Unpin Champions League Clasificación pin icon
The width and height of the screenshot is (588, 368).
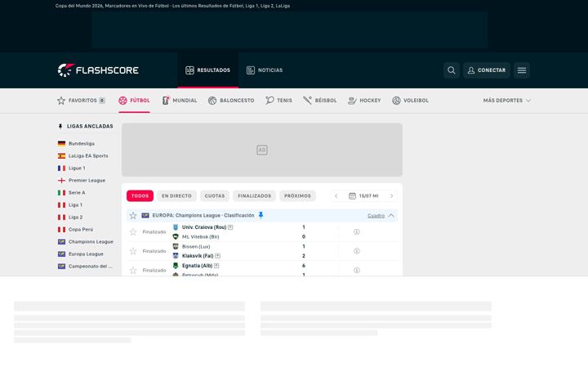click(x=261, y=215)
